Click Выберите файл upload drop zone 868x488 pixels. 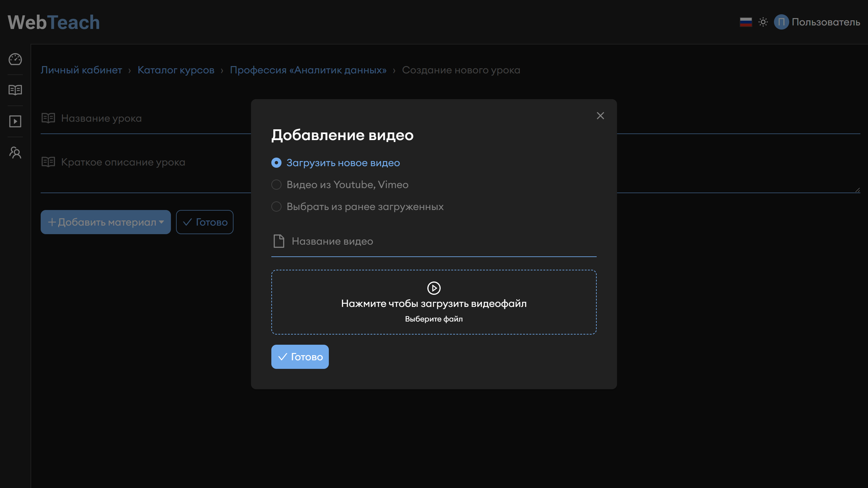tap(434, 319)
